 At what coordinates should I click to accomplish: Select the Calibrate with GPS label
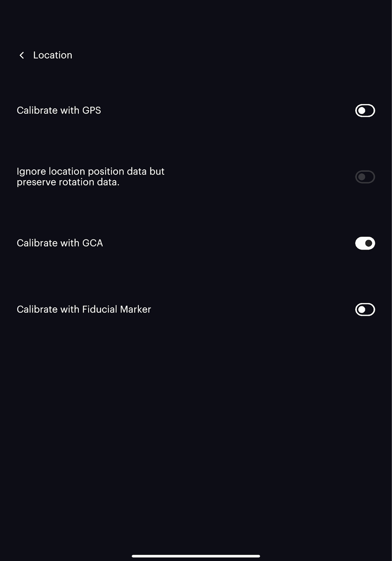(x=59, y=110)
